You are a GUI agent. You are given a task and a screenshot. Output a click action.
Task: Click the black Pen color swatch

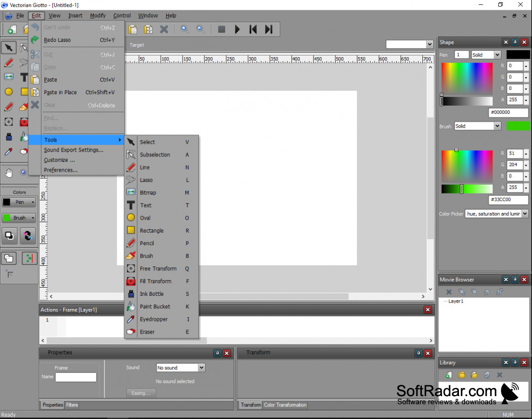tap(518, 54)
